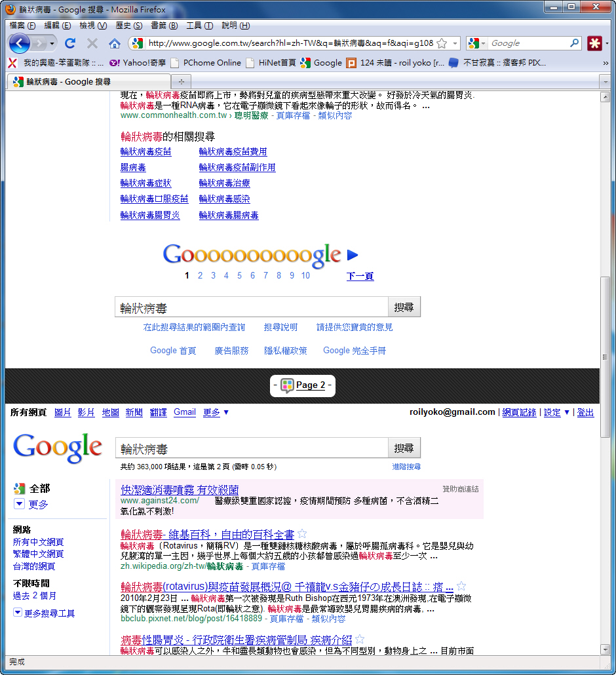Star the 維基百科 result
Screen dimensions: 616x675
point(302,534)
